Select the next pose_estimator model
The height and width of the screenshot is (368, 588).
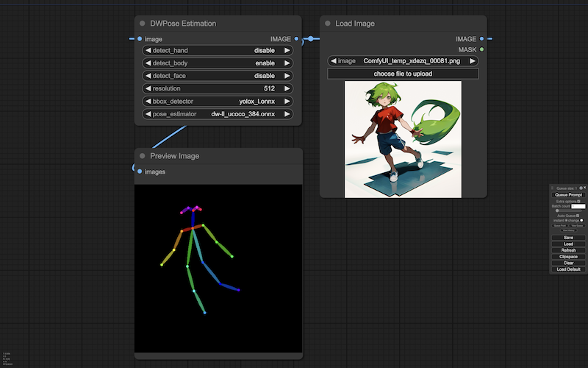click(287, 114)
